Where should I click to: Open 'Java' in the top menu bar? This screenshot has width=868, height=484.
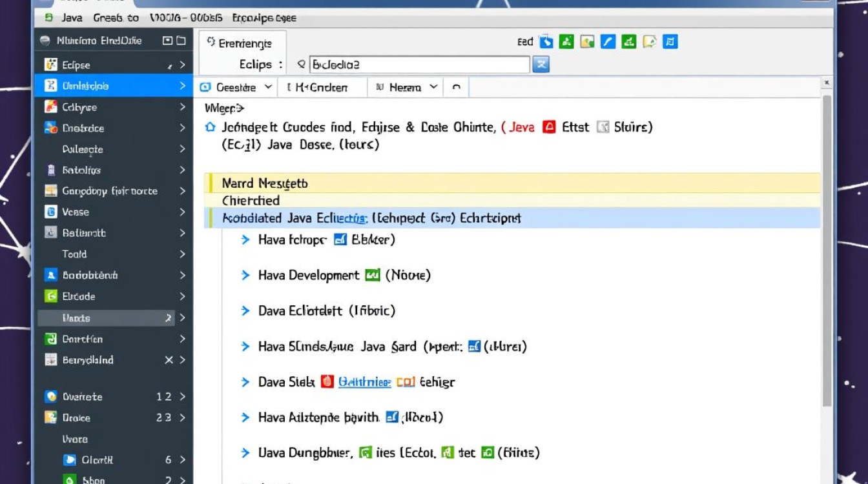(72, 18)
